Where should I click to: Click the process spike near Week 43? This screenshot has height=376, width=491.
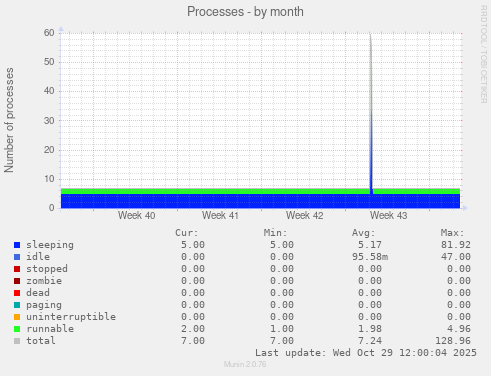371,113
